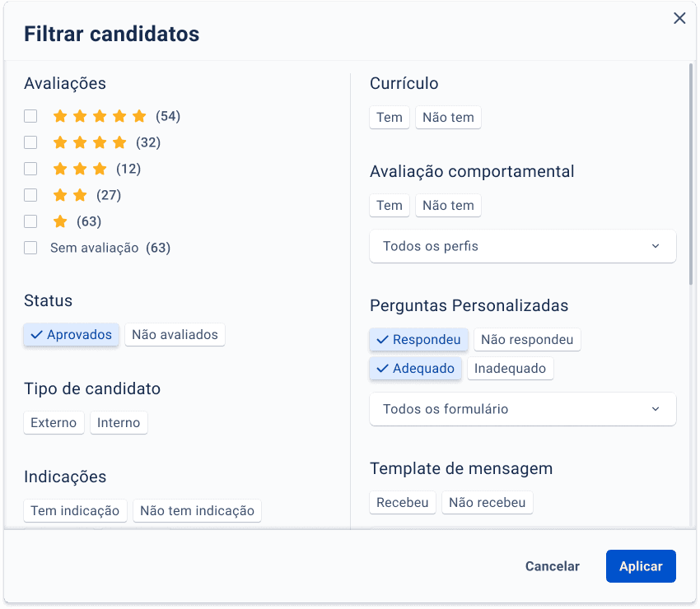Select Inadequado under Perguntas Personalizadas
700x609 pixels.
tap(511, 369)
